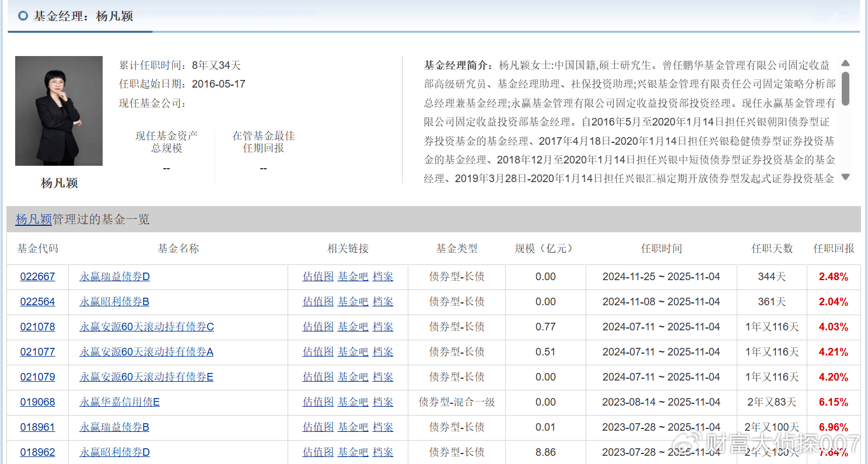Open 档案 for 永赢安源60天滚动持有债券C

(383, 327)
